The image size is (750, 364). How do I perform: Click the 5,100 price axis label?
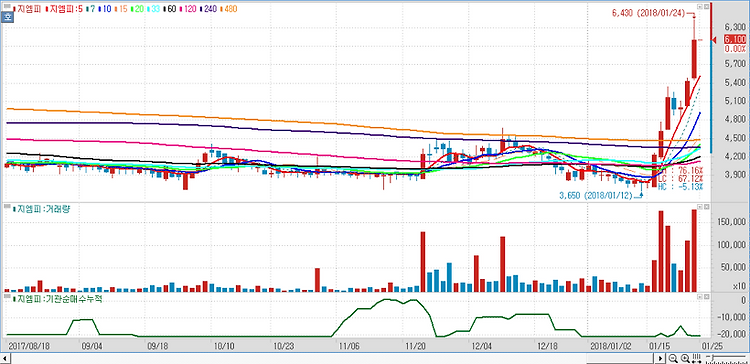pos(736,100)
